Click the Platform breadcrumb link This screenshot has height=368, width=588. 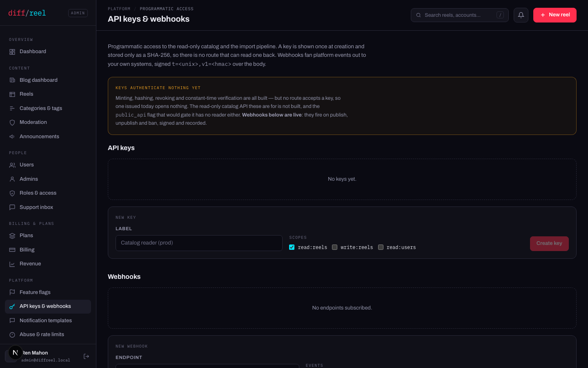click(x=119, y=9)
